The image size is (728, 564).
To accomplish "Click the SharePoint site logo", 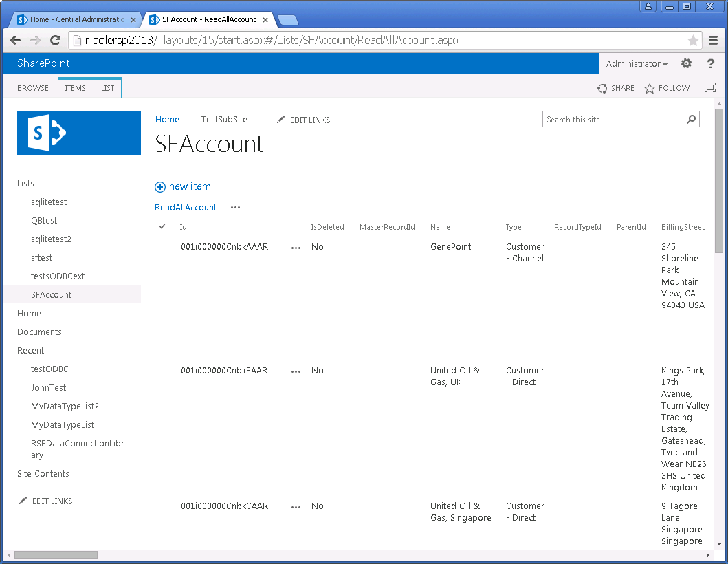I will [79, 133].
